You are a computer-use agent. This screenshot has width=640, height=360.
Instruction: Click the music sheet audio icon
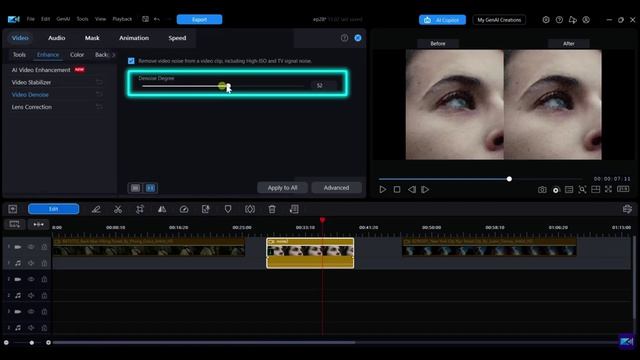(294, 209)
